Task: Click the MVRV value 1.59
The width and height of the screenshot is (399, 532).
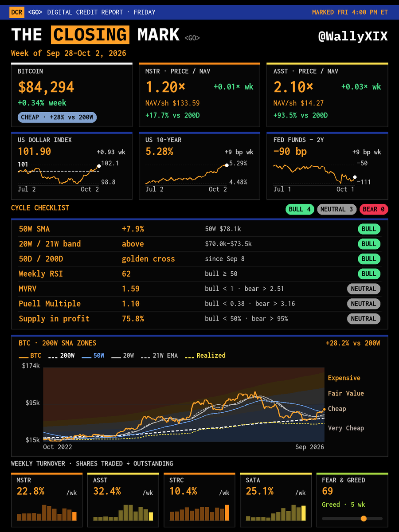Action: point(131,289)
